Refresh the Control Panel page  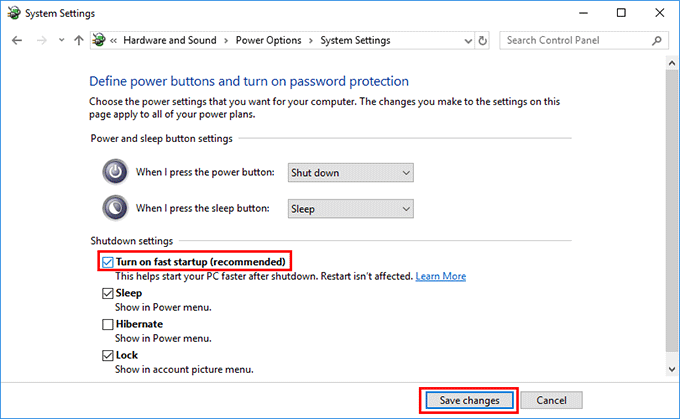point(482,40)
